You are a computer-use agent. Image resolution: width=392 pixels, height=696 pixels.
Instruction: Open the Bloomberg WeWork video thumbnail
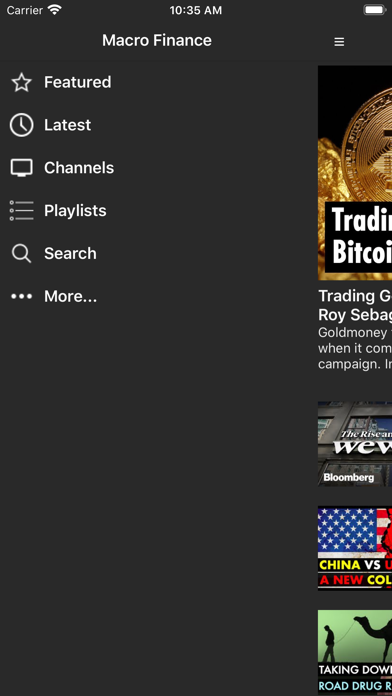pos(355,444)
